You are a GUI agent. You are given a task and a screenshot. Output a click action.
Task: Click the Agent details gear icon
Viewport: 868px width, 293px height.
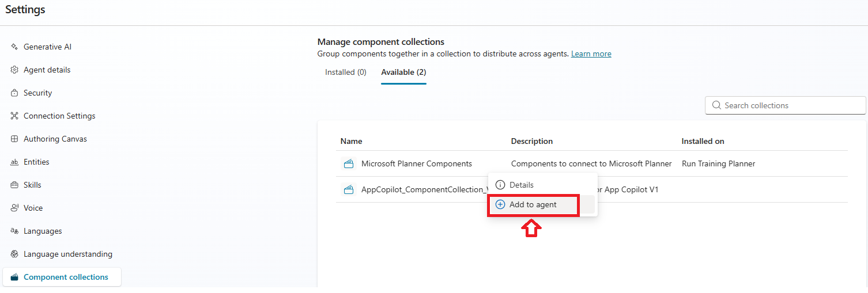point(14,70)
